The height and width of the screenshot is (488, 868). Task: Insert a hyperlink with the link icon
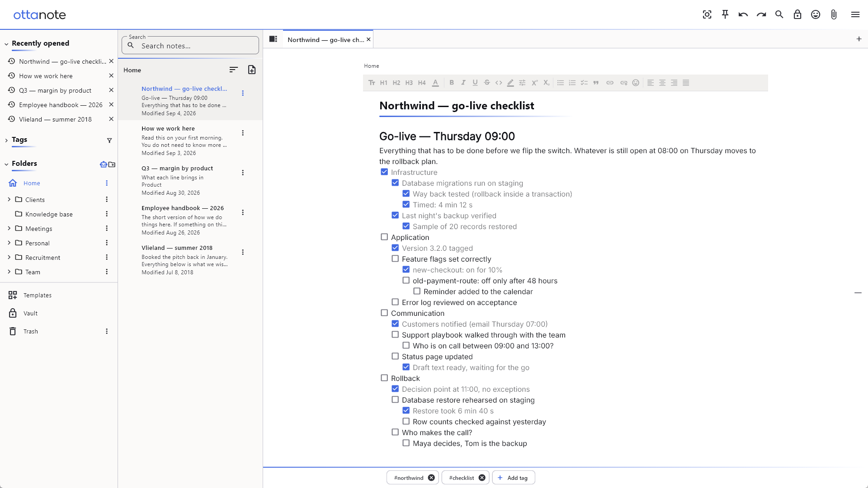click(x=610, y=83)
